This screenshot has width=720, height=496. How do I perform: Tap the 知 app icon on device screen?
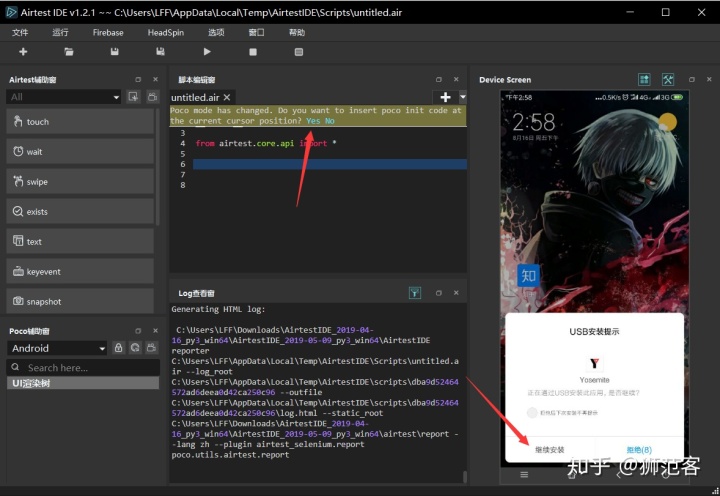[x=529, y=276]
